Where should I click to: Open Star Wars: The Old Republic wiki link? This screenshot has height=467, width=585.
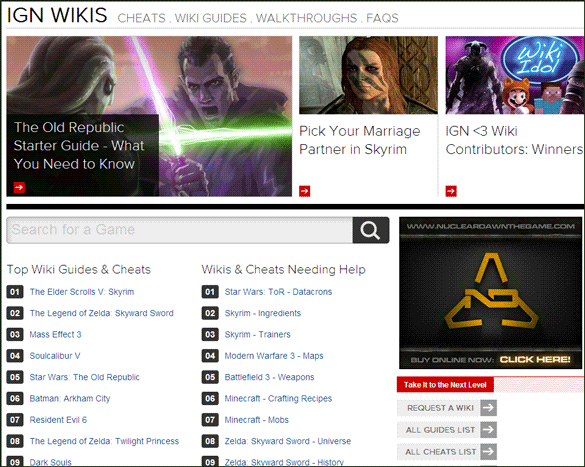pos(84,377)
